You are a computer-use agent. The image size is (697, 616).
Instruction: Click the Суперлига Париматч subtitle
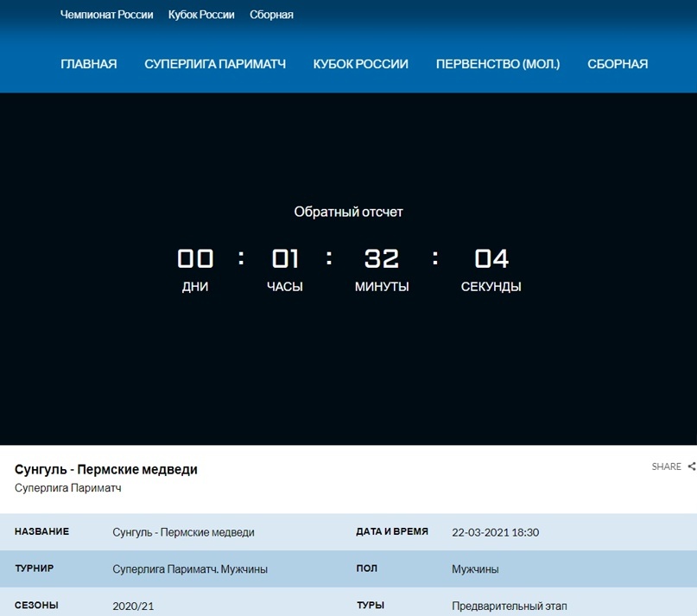[x=68, y=488]
